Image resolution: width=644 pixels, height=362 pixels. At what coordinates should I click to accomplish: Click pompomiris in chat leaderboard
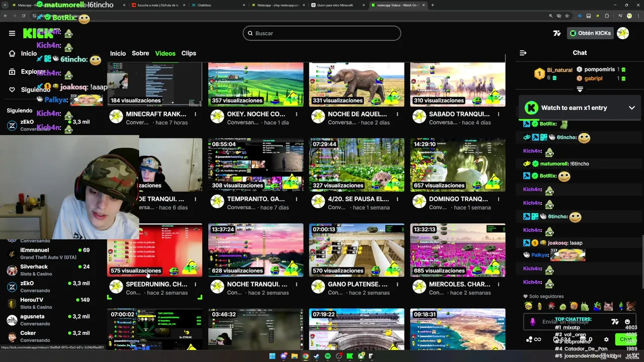point(599,69)
